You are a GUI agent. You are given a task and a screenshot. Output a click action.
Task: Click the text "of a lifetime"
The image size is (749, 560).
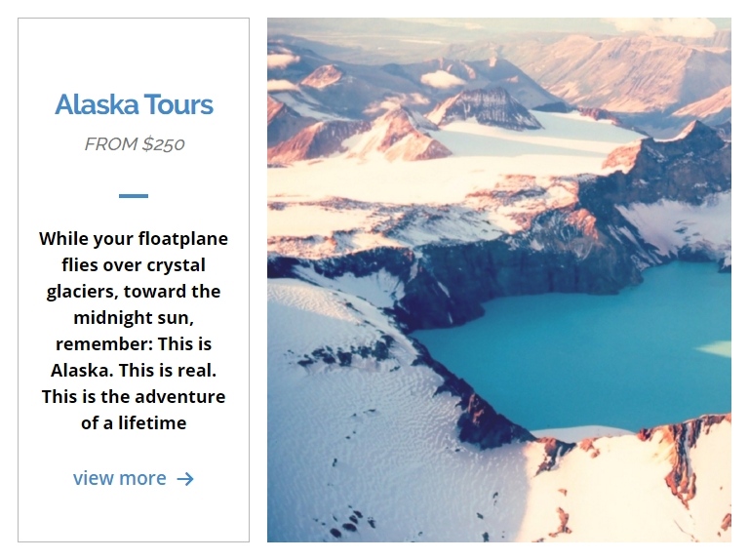pos(134,423)
